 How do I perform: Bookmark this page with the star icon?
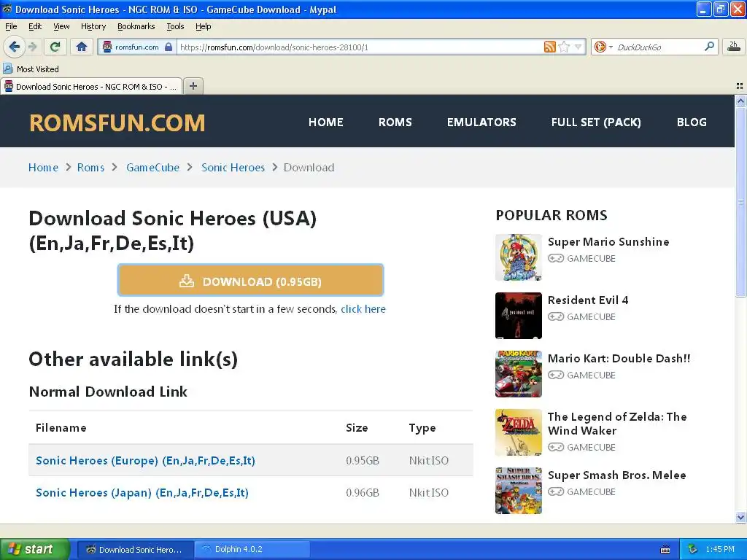(564, 47)
